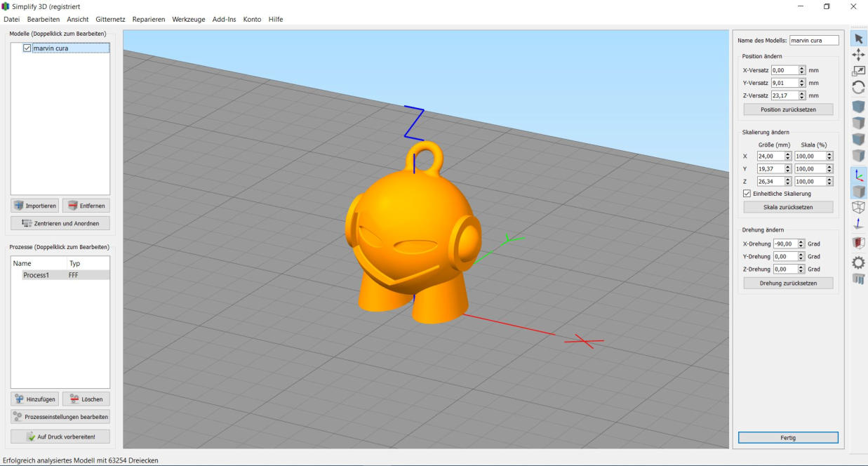
Task: Click the Entfernen button
Action: pyautogui.click(x=86, y=206)
